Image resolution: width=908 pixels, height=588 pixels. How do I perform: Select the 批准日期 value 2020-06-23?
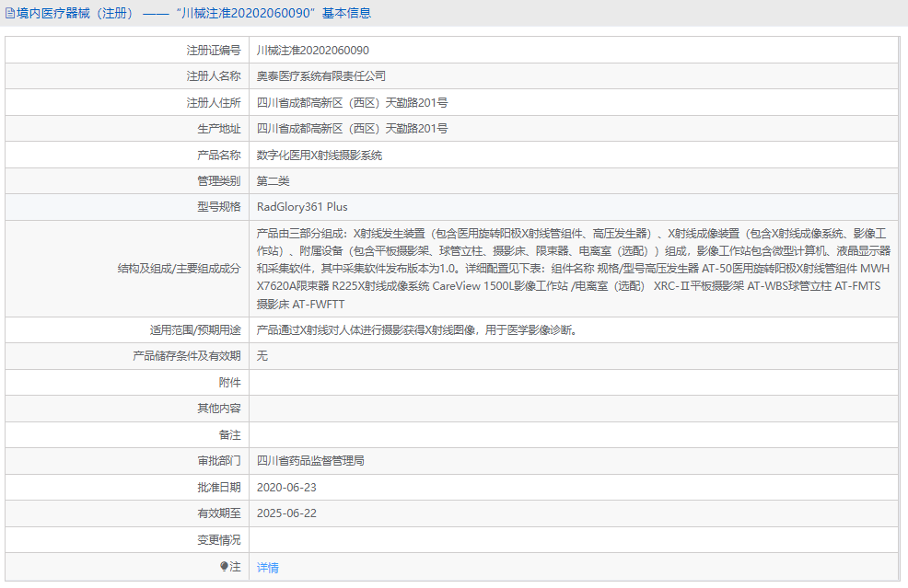pyautogui.click(x=293, y=487)
